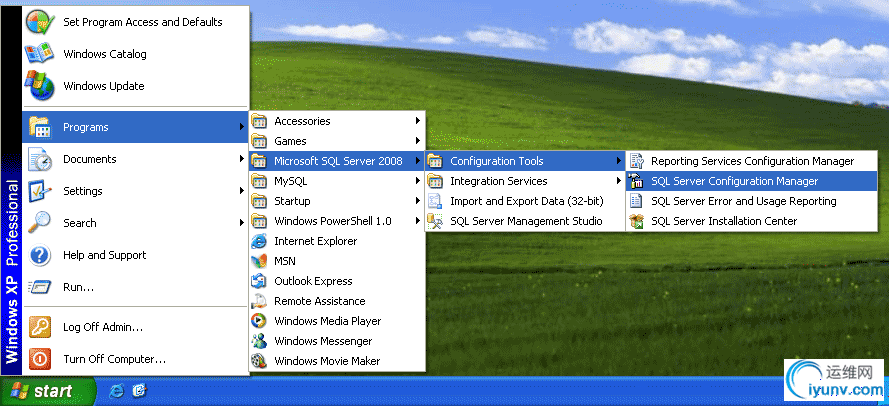Click the Search magnifier icon
The height and width of the screenshot is (406, 889).
pos(40,223)
